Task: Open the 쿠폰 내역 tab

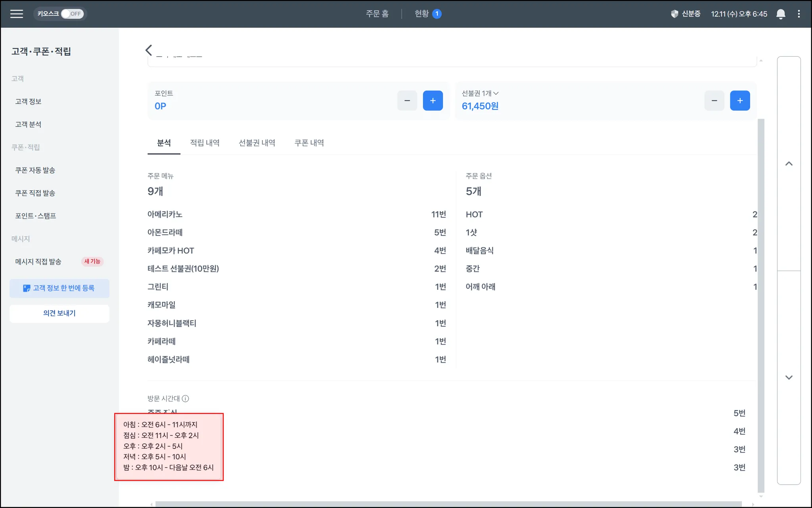Action: [309, 143]
